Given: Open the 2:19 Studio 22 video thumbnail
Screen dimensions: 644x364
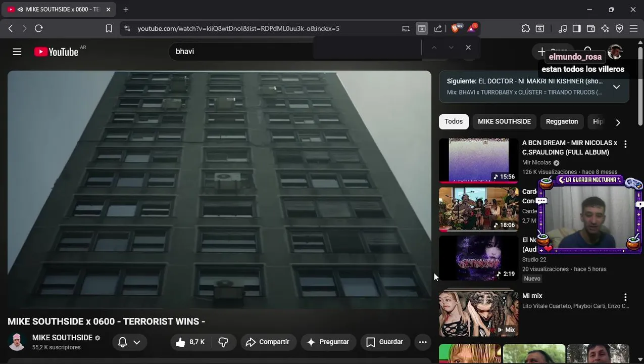Looking at the screenshot, I should click(x=479, y=258).
